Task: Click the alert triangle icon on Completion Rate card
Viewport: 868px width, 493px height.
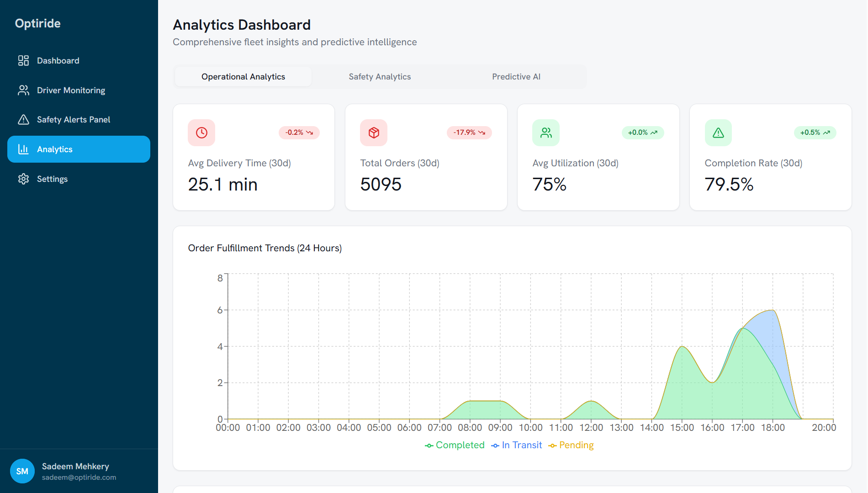Action: 718,133
